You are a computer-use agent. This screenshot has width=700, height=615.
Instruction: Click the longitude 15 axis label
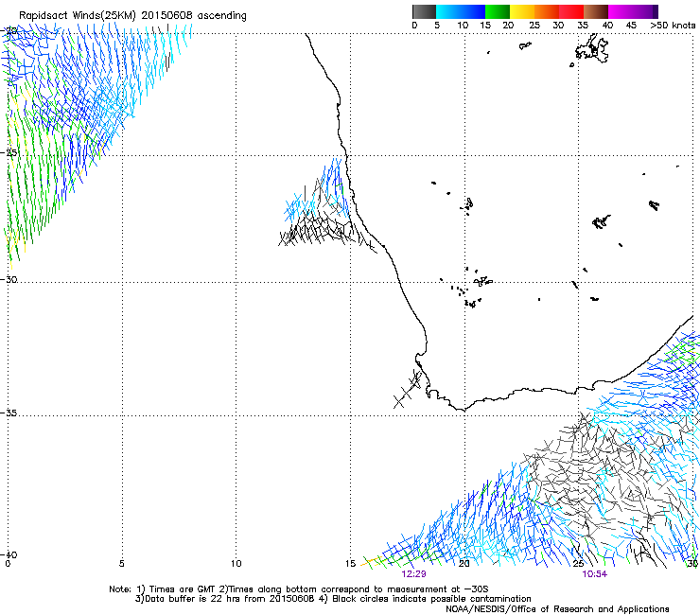pos(350,564)
